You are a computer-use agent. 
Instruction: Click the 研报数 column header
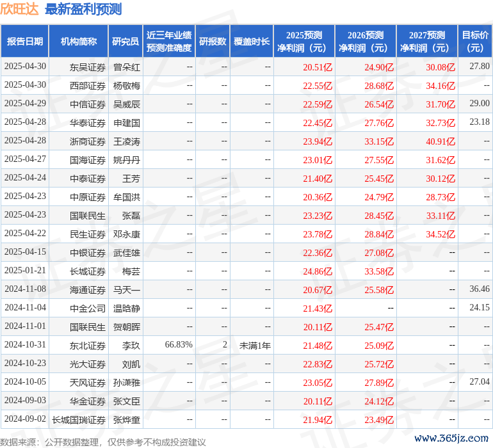212,42
